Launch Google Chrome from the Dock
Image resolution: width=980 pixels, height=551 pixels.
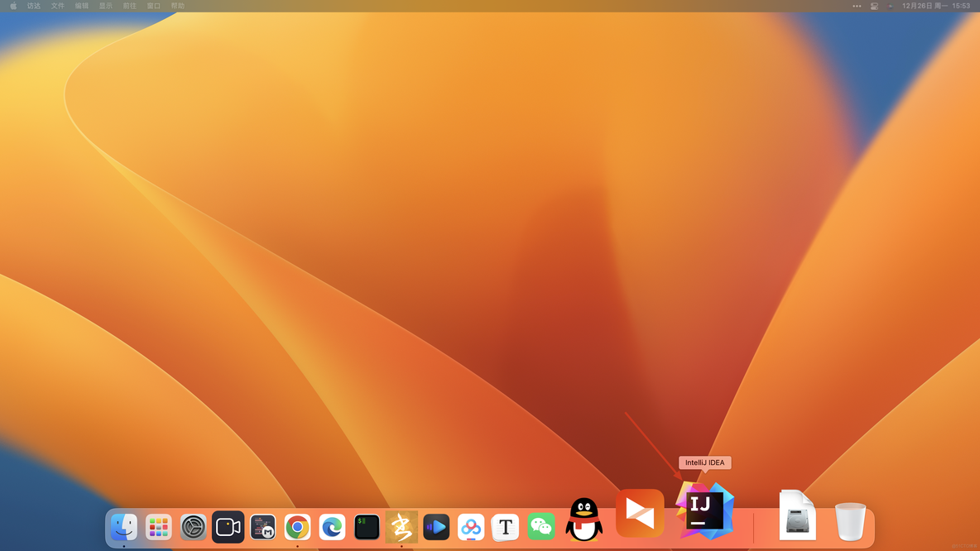pos(297,527)
